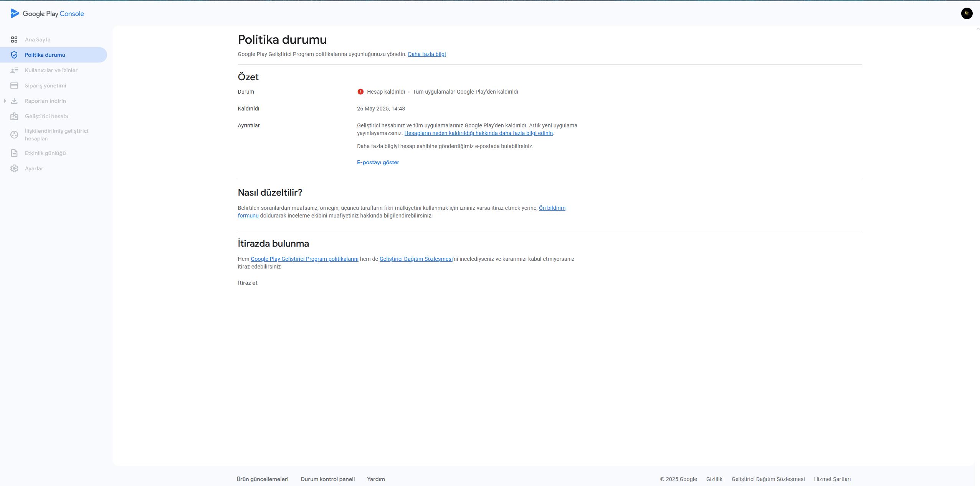The height and width of the screenshot is (486, 980).
Task: Click the Politika durumu shield icon
Action: (x=14, y=55)
